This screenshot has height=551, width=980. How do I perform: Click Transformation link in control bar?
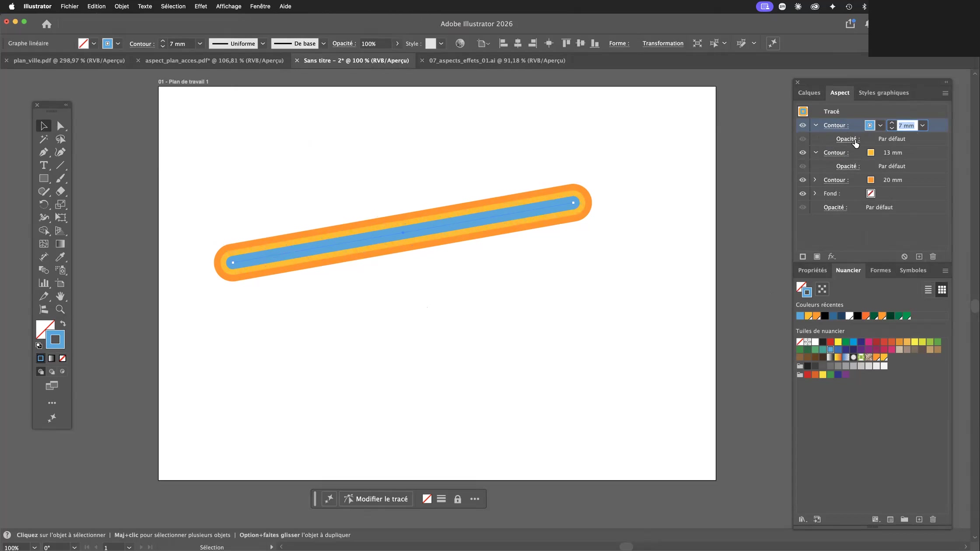(x=663, y=43)
